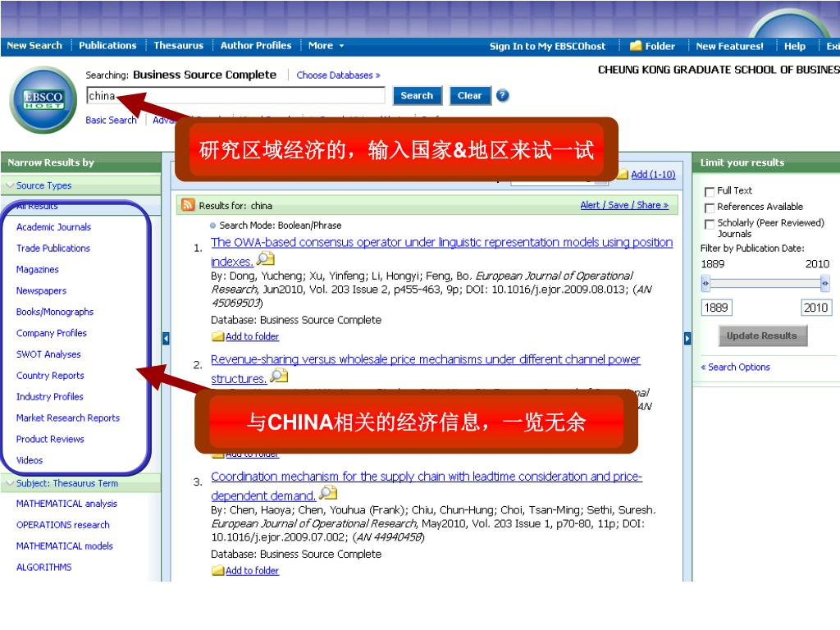Filter by Trade Publications
Viewport: 840px width, 630px height.
pyautogui.click(x=53, y=248)
